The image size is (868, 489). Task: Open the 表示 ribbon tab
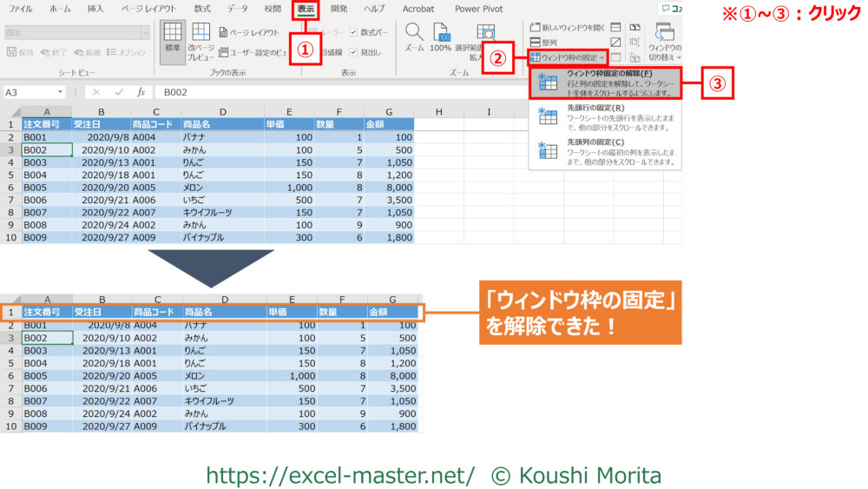[306, 9]
